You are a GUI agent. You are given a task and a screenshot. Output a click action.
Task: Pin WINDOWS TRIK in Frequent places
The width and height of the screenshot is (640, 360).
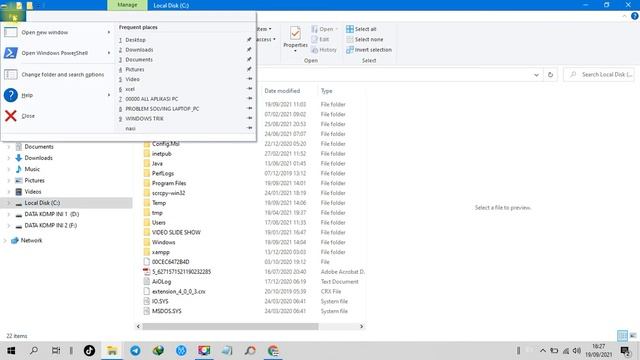pyautogui.click(x=249, y=118)
